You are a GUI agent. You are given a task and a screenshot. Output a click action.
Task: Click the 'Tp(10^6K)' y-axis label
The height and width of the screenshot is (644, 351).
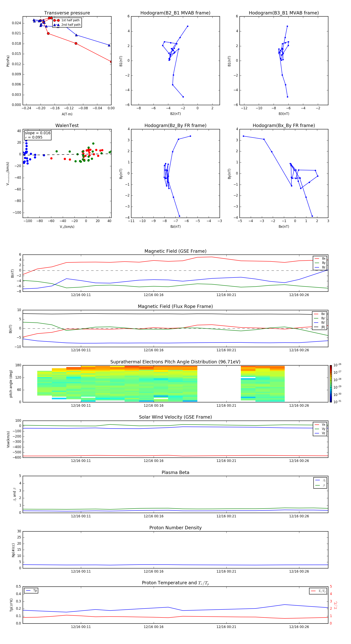click(11, 605)
